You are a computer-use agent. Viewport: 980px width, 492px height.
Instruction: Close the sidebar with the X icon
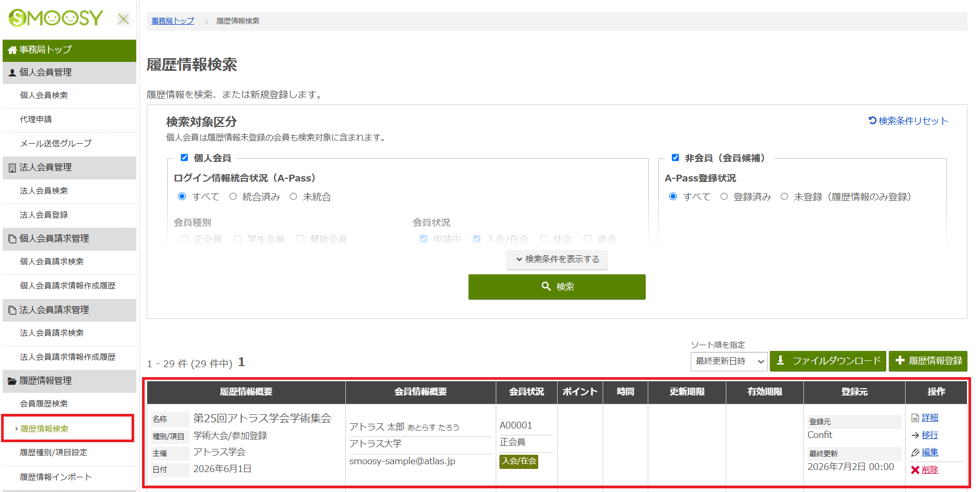(124, 19)
